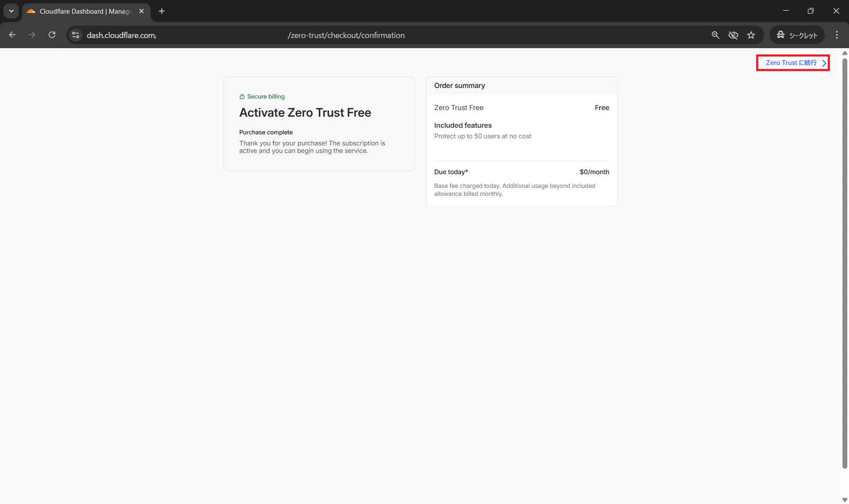Reload the Cloudflare confirmation page

[52, 35]
